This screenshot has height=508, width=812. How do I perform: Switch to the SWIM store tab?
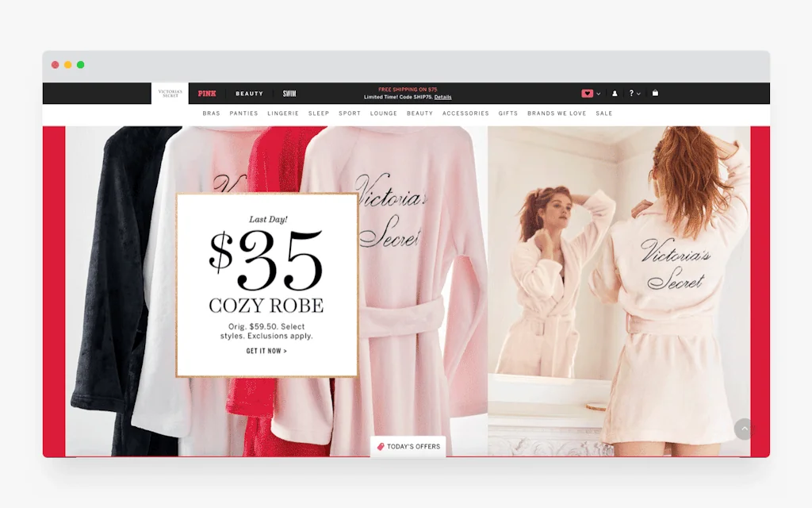[x=289, y=93]
